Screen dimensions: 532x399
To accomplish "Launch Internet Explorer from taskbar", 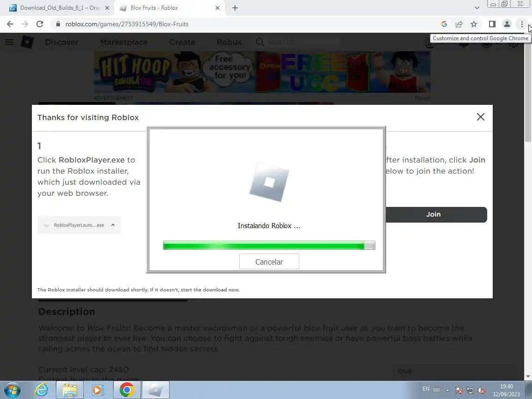I will [42, 390].
